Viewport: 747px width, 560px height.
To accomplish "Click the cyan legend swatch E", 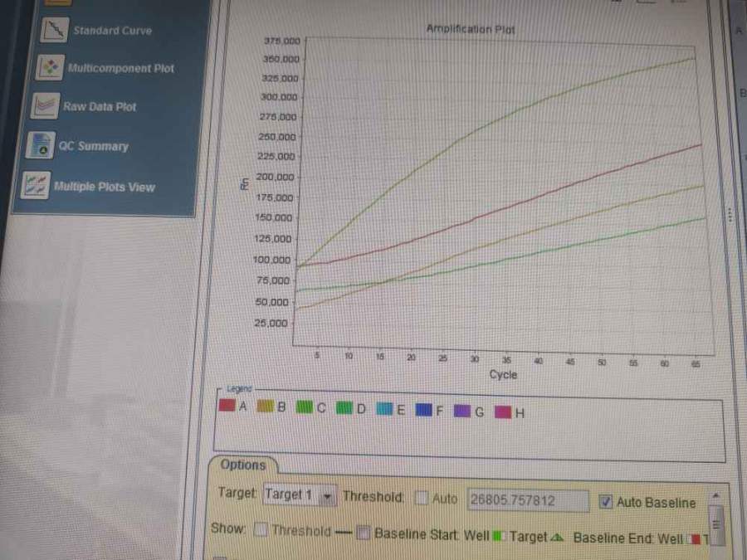I will [x=384, y=408].
